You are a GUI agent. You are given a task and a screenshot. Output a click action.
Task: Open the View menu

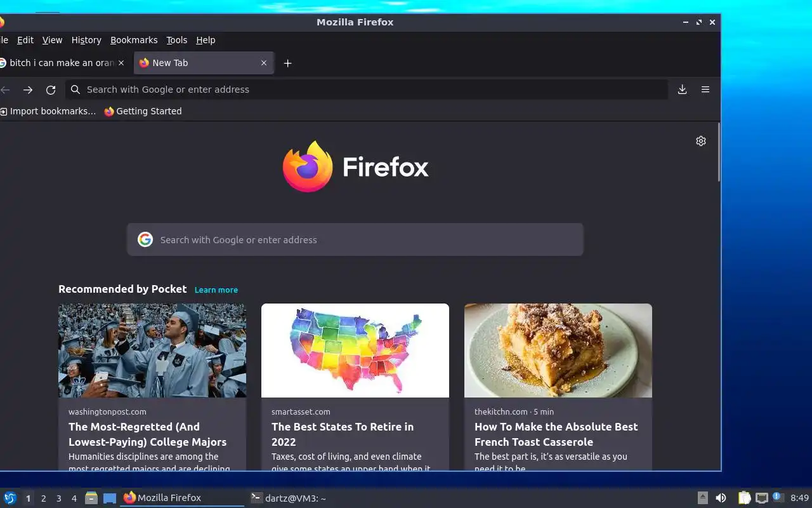[x=52, y=40]
